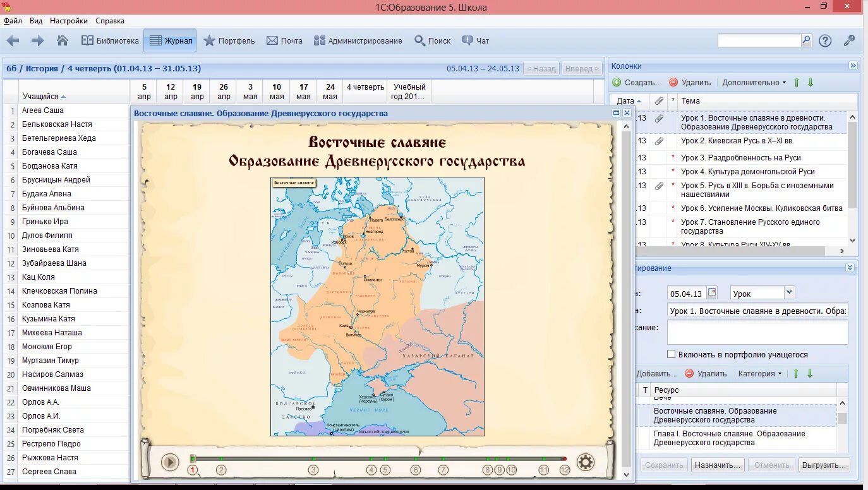This screenshot has width=868, height=490.
Task: Maximize the presentation popup window
Action: click(617, 113)
